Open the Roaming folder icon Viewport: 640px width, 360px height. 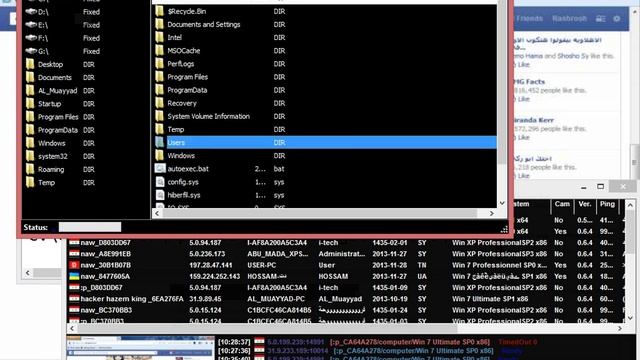[30, 169]
